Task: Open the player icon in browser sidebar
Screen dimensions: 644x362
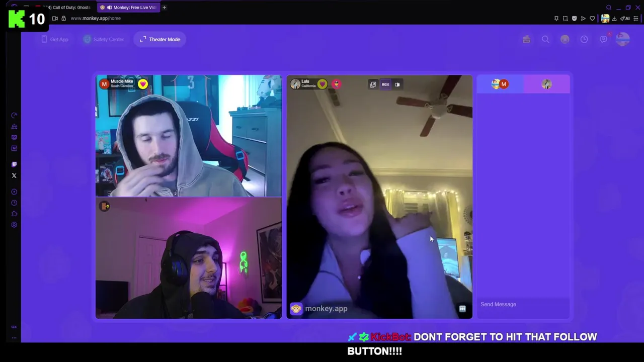Action: pos(14,192)
